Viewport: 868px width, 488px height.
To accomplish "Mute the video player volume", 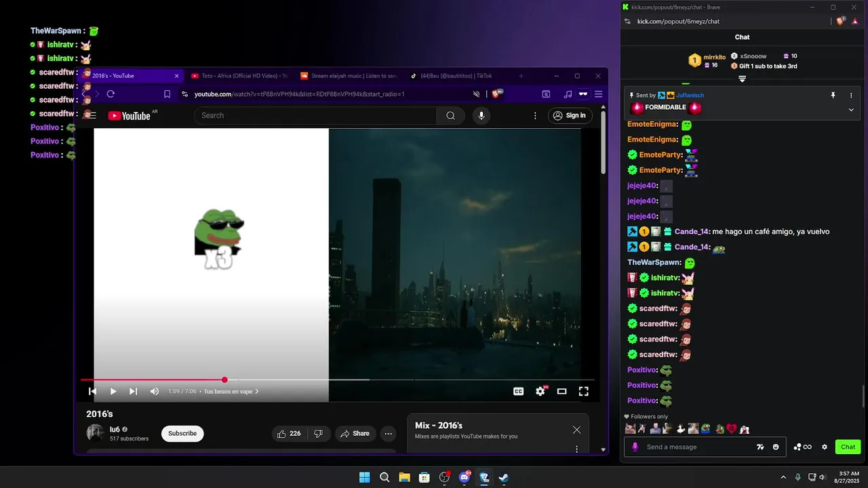I will [154, 391].
